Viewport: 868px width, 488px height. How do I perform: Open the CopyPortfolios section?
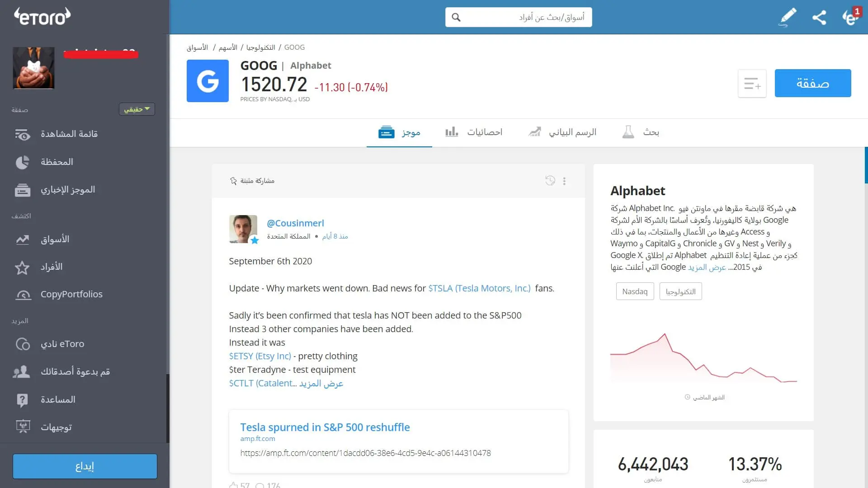click(x=23, y=295)
